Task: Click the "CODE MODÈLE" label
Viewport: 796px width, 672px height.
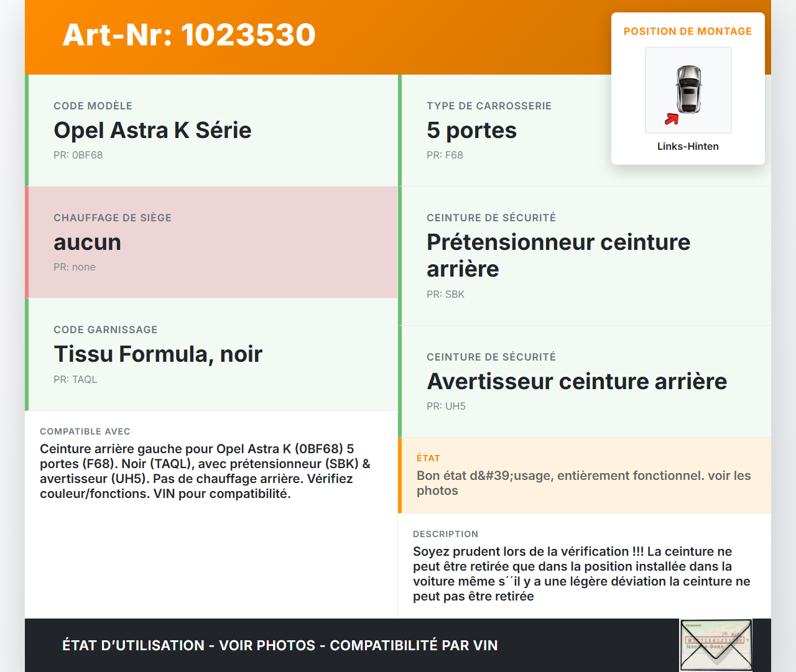Action: tap(93, 106)
